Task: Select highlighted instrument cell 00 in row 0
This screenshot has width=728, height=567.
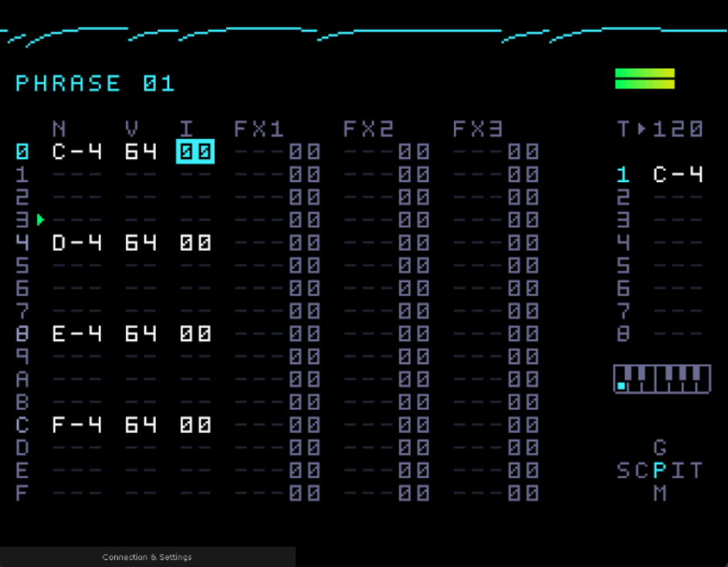Action: click(x=195, y=152)
